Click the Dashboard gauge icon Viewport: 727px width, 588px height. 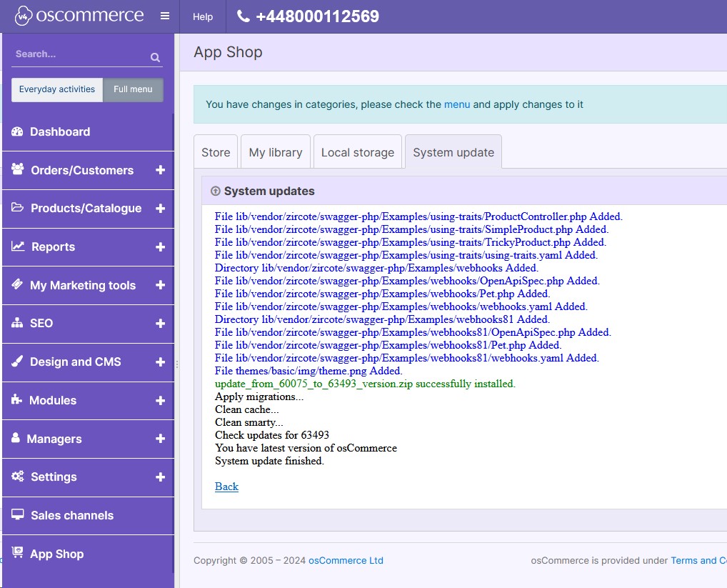pyautogui.click(x=17, y=131)
